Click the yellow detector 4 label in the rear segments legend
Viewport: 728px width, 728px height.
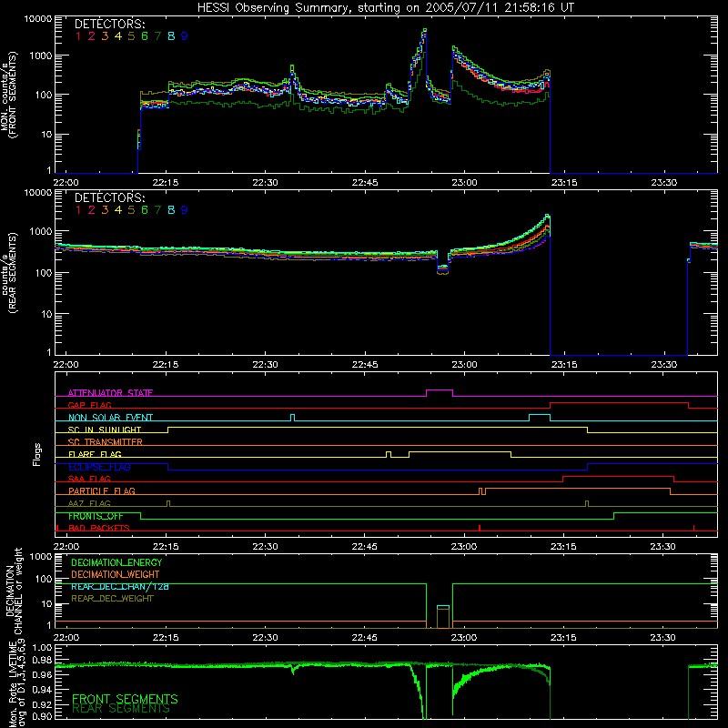click(x=118, y=210)
